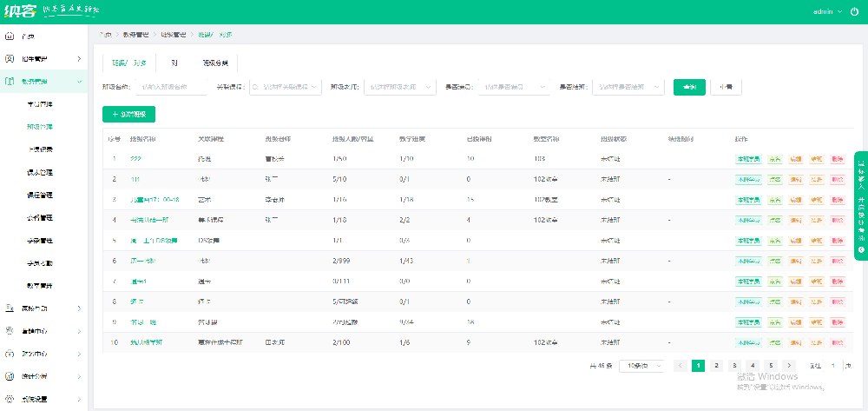The image size is (868, 411).
Task: Click the house icon in the sidebar
Action: [9, 36]
